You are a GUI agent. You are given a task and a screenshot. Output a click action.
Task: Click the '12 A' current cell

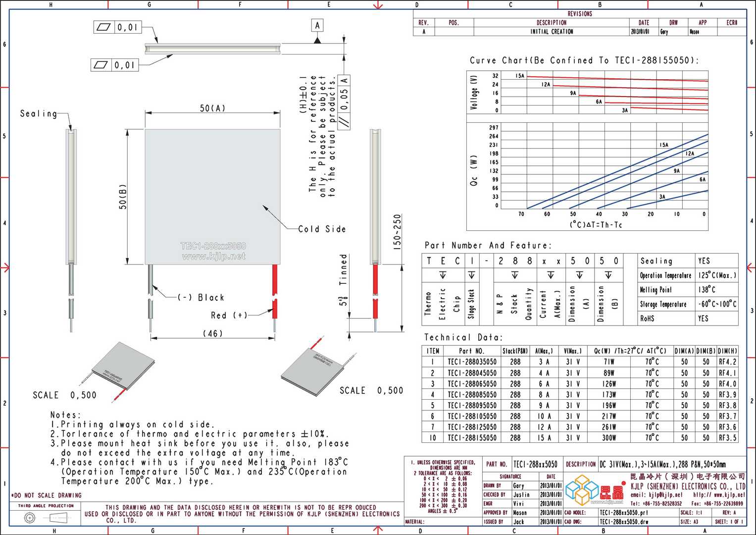(x=544, y=427)
